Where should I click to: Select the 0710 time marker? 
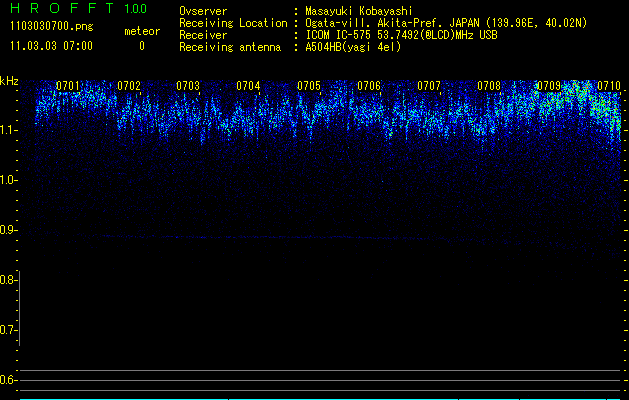click(x=608, y=86)
